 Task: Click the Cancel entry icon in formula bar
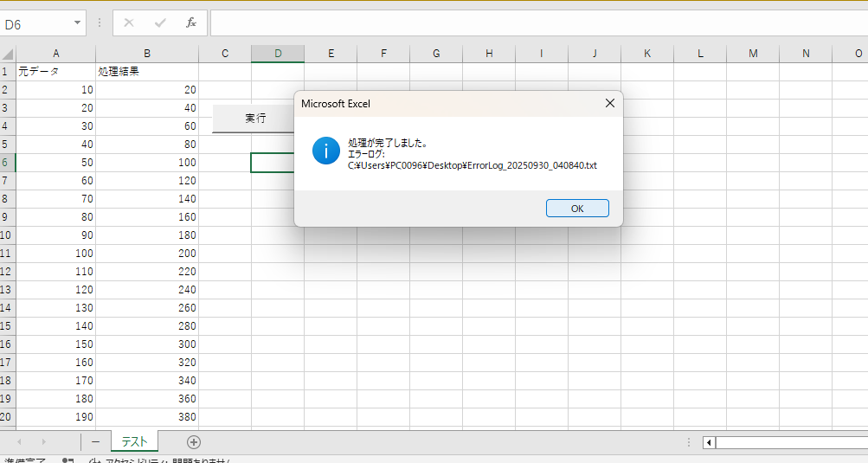tap(129, 23)
